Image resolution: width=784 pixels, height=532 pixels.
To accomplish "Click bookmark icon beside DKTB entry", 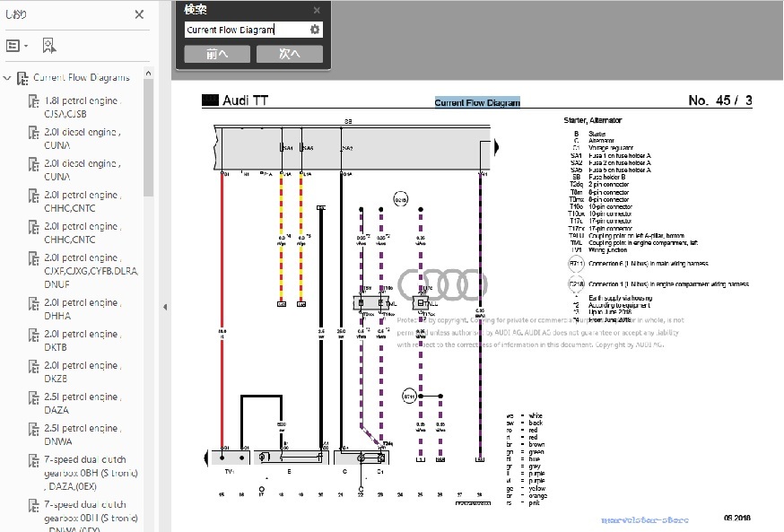I will [x=33, y=335].
